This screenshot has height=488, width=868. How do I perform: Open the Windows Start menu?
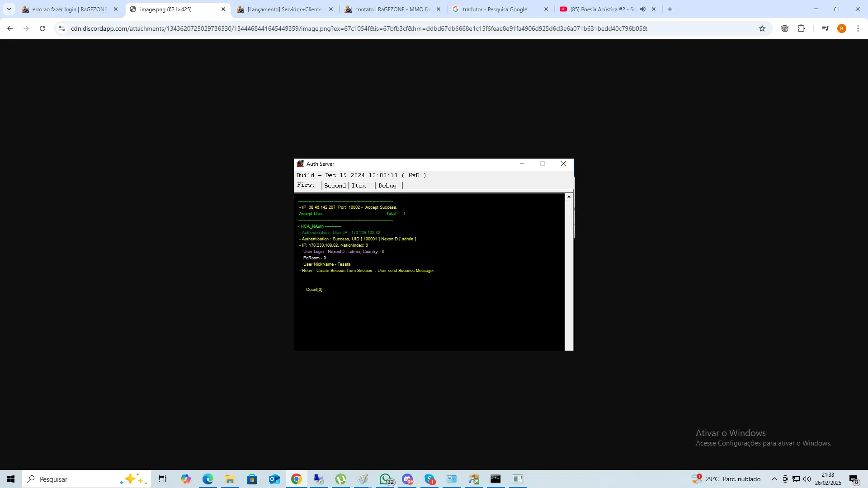click(11, 479)
